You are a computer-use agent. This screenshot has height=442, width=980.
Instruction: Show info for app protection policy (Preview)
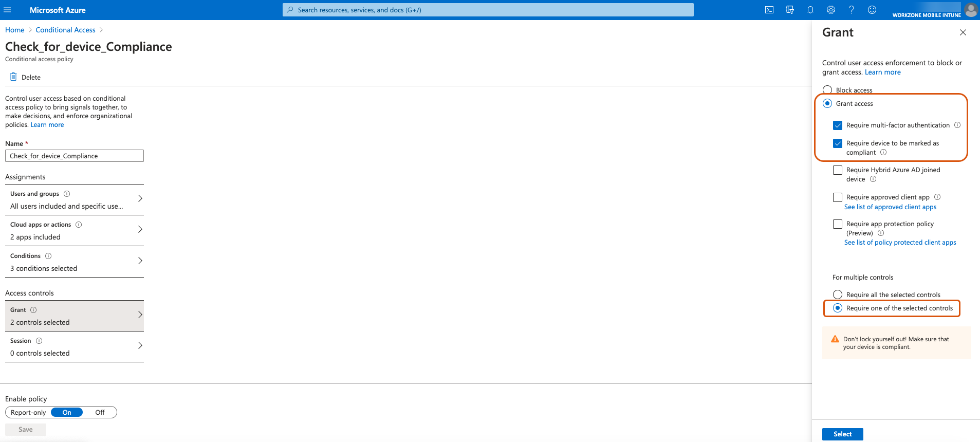click(881, 233)
